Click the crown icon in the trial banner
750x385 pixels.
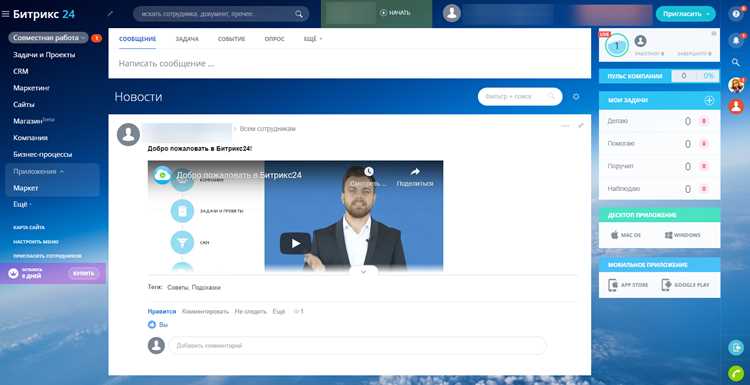(x=13, y=274)
